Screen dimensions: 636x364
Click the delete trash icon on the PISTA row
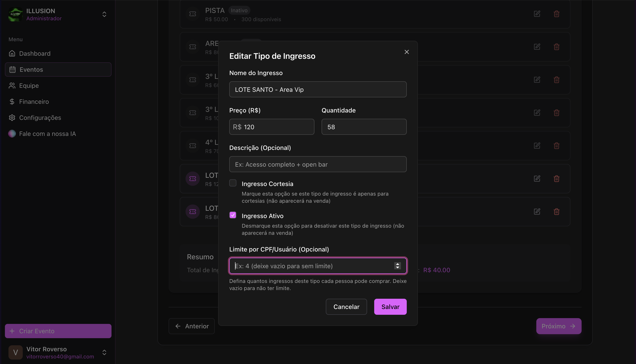556,14
